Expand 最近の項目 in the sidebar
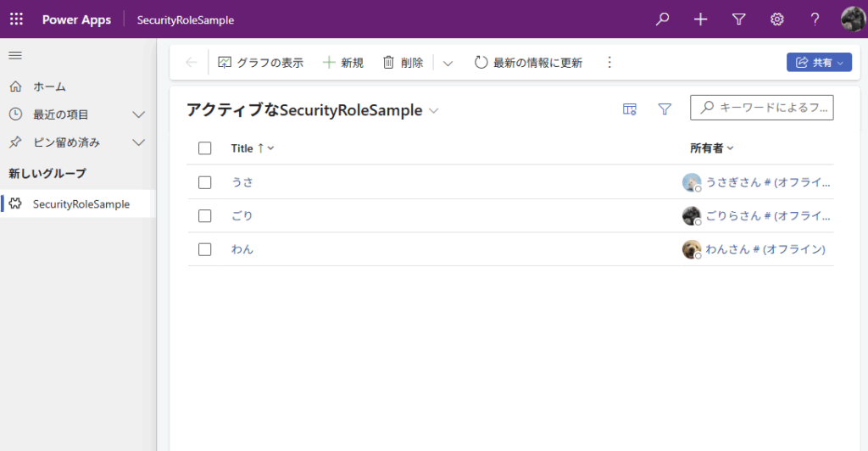The height and width of the screenshot is (451, 868). [x=139, y=114]
